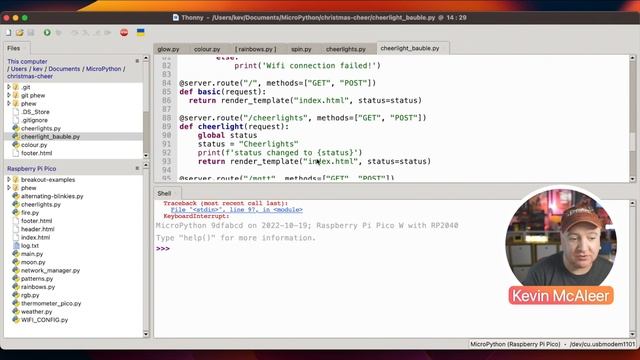The image size is (640, 360).
Task: Stop the backend with red Stop icon
Action: coord(124,33)
